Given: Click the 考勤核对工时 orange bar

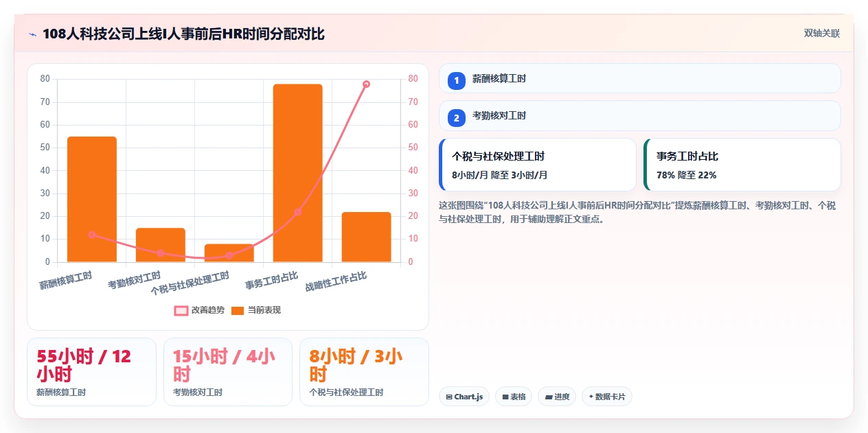Looking at the screenshot, I should tap(161, 245).
